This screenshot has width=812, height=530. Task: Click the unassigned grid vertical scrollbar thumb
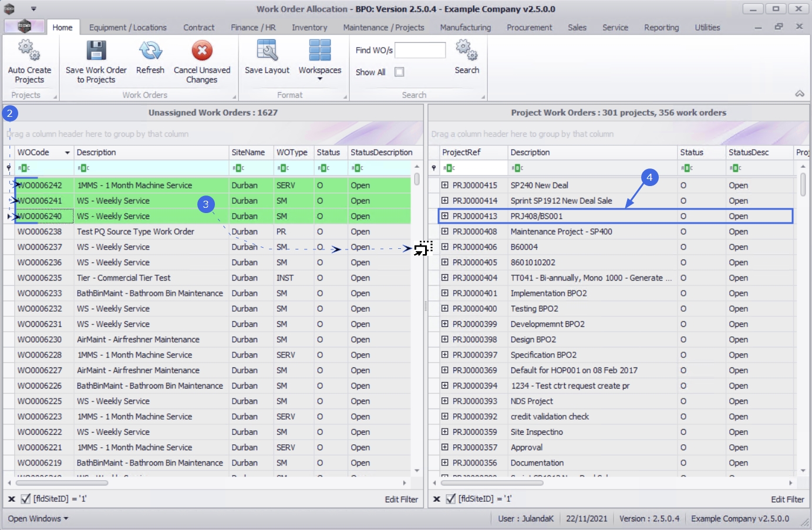(417, 179)
